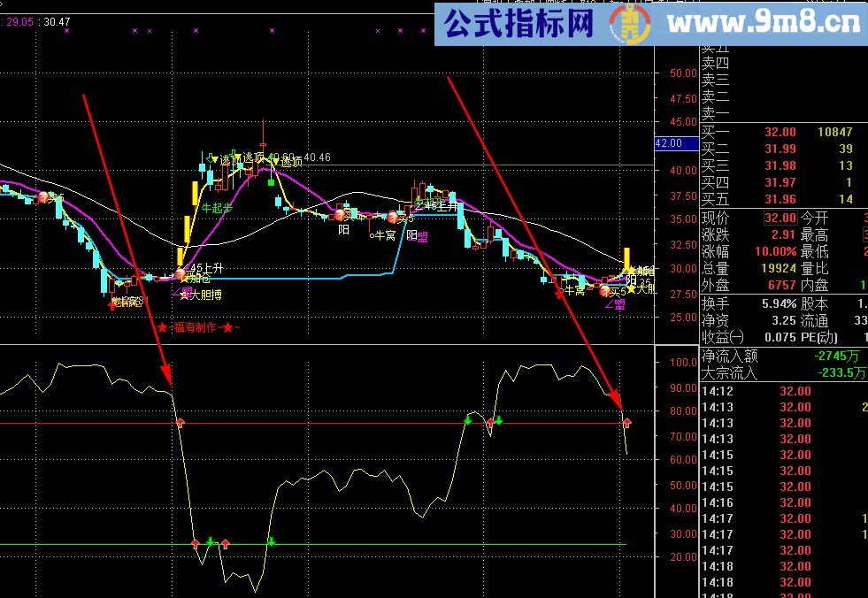Click the '大胆搏' signal label

coord(206,295)
